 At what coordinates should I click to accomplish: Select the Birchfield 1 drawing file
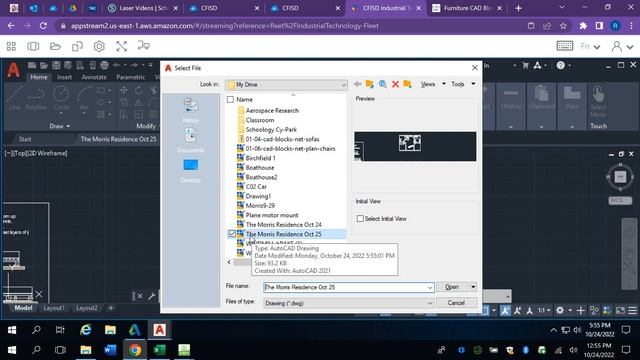click(x=260, y=158)
